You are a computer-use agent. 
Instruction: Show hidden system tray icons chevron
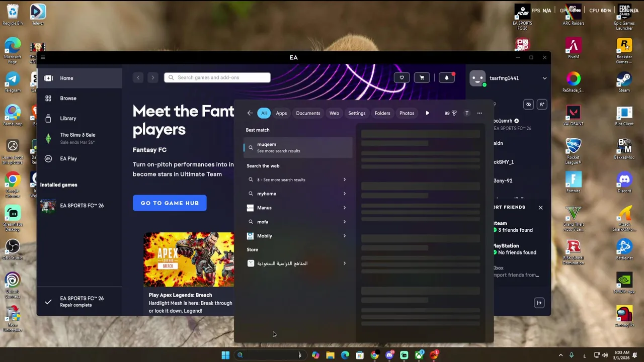(x=560, y=355)
